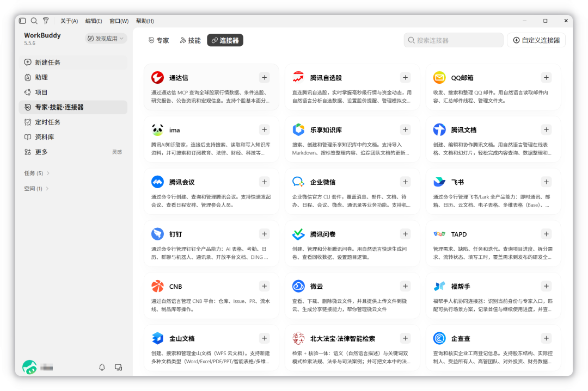Click the 腾讯问卷 checkmark logo icon

pyautogui.click(x=298, y=234)
